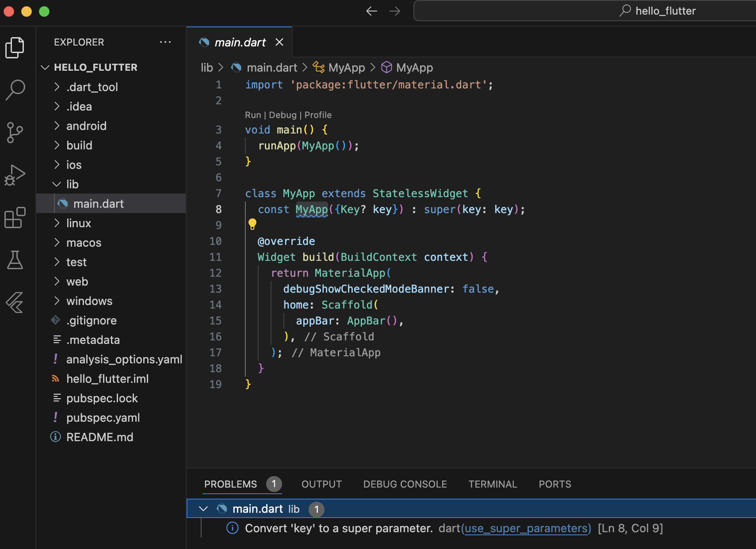Expand the windows folder
756x549 pixels.
(57, 301)
